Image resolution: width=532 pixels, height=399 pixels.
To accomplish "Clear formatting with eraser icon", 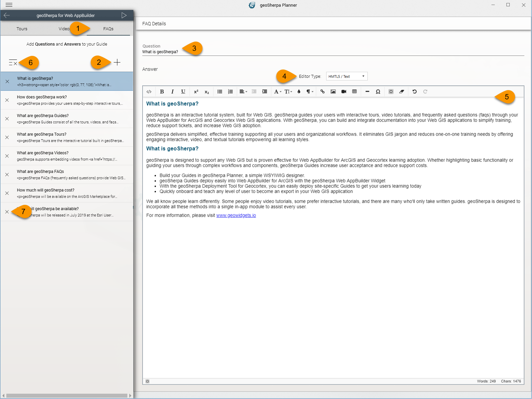I will [402, 92].
